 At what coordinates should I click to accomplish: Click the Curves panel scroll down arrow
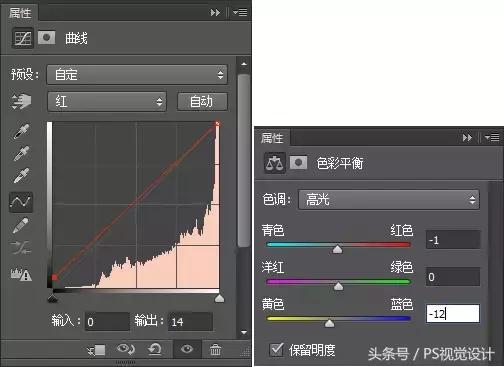(x=244, y=332)
